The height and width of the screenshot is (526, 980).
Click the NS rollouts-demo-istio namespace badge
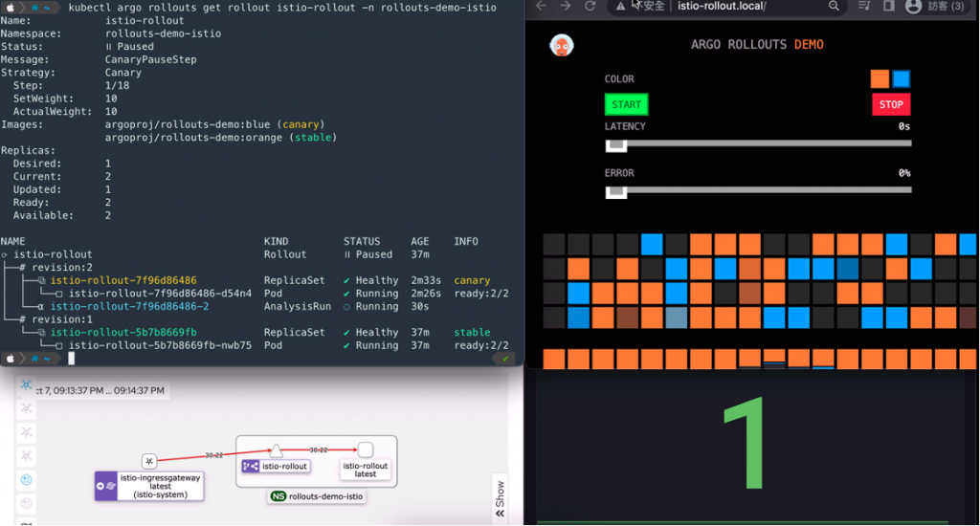(318, 496)
